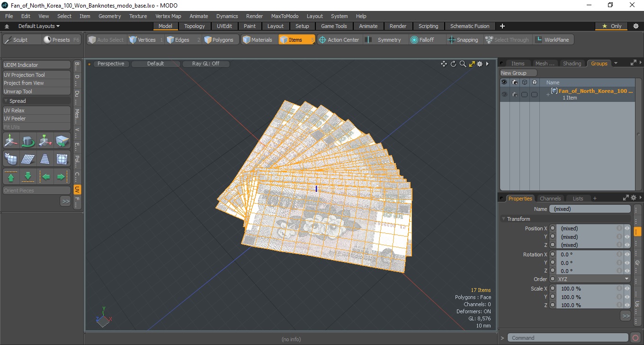Open the rotation Order XYZ dropdown
Image resolution: width=644 pixels, height=345 pixels.
(x=594, y=279)
